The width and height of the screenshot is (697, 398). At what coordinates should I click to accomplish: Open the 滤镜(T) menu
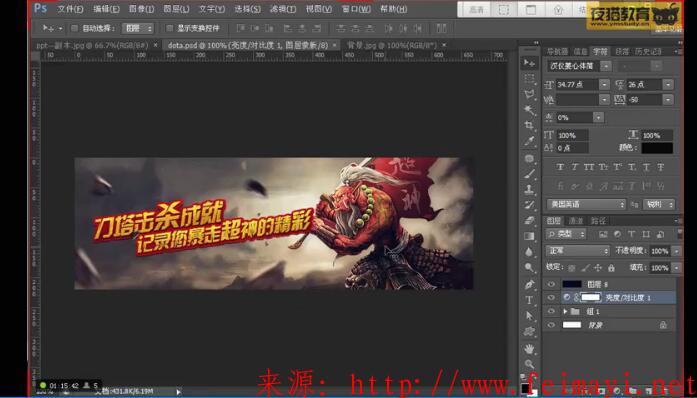(x=283, y=9)
